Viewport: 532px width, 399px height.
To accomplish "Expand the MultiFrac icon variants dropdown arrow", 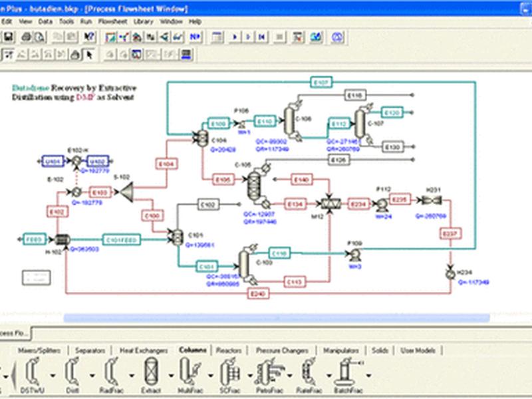I will (x=211, y=375).
